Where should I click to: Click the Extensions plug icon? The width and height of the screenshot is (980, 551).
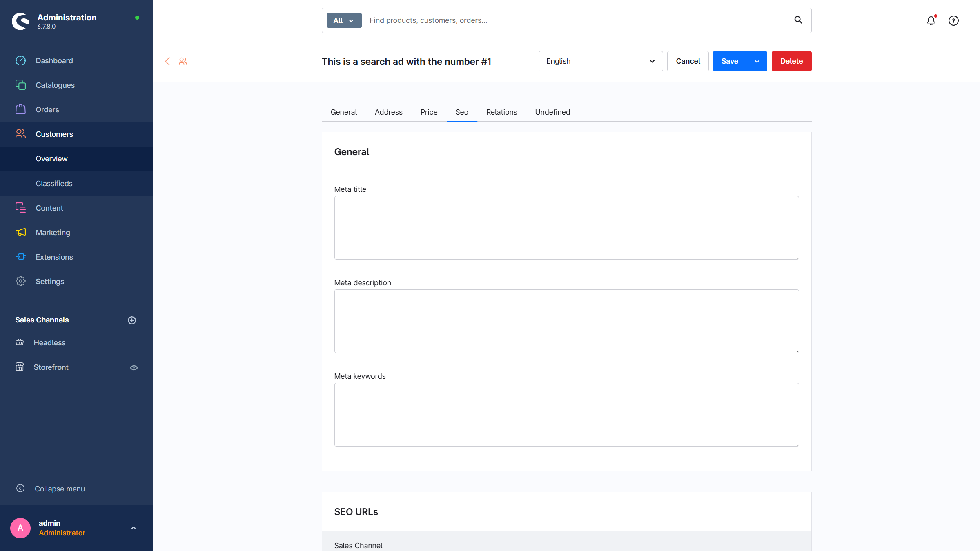coord(20,257)
